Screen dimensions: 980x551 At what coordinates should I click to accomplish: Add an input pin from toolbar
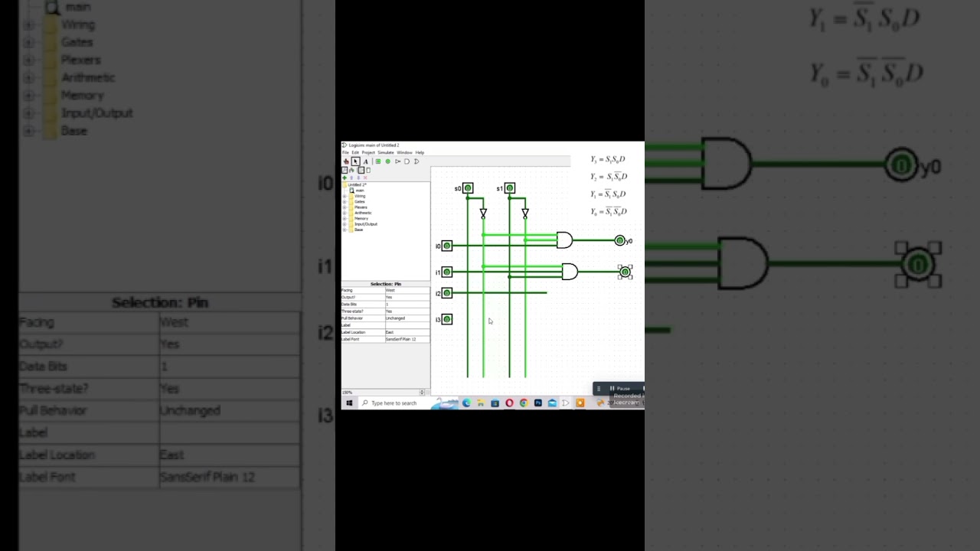[x=378, y=161]
